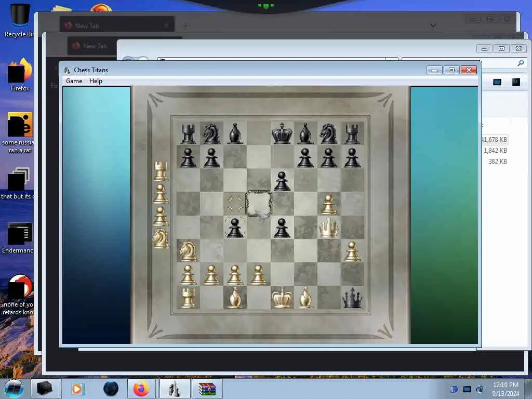Select the advanced white pawn above the queen
This screenshot has width=532, height=399.
click(328, 205)
